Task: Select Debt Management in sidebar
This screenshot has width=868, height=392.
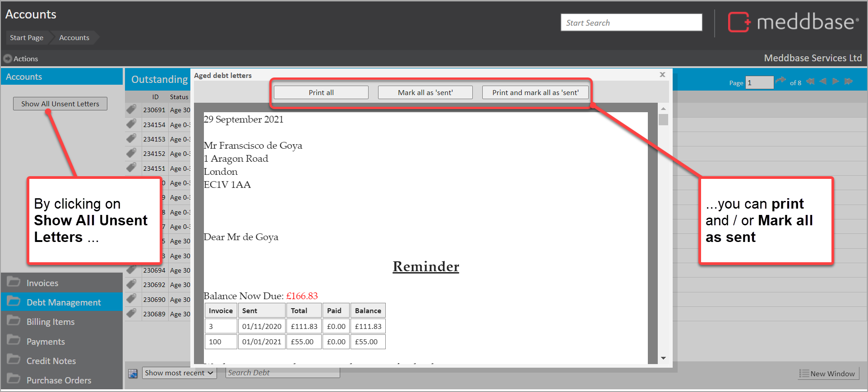Action: coord(63,302)
